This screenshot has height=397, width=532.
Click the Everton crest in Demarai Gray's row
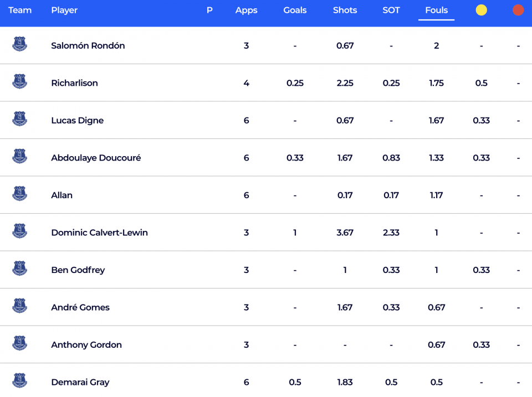(x=20, y=381)
